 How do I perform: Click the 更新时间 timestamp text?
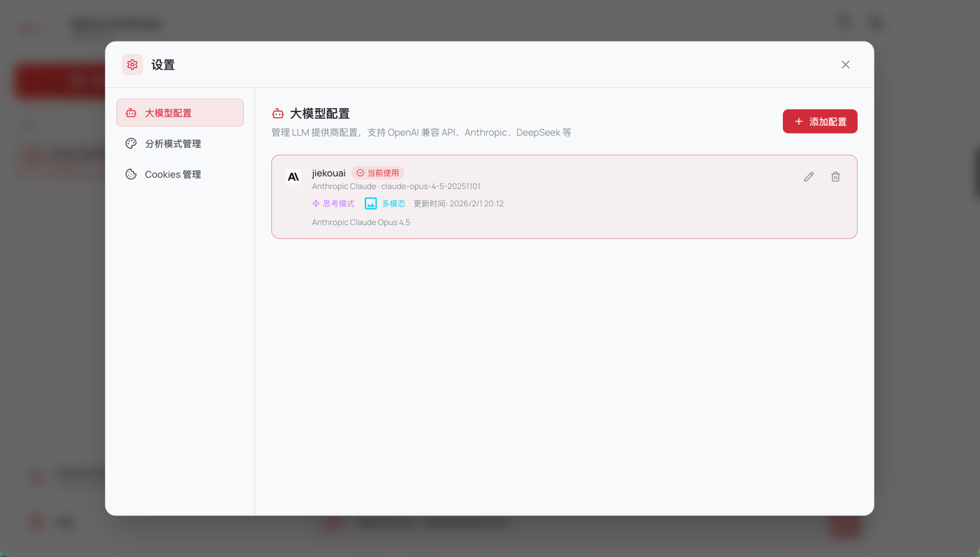point(458,204)
